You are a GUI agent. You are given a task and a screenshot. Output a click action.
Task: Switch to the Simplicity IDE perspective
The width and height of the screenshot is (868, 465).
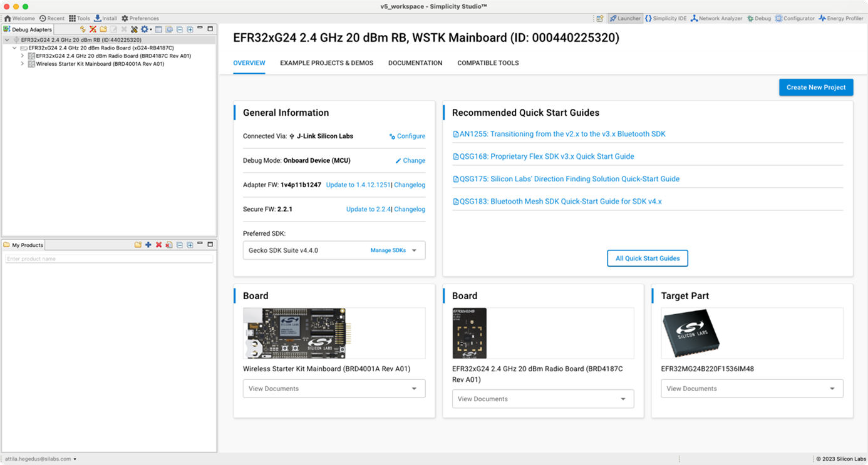tap(666, 18)
